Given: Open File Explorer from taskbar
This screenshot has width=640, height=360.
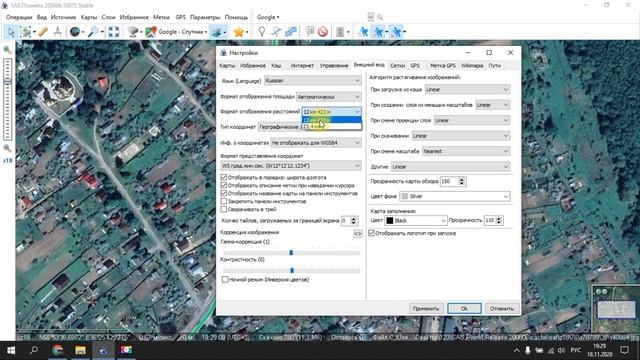Looking at the screenshot, I should coord(80,350).
